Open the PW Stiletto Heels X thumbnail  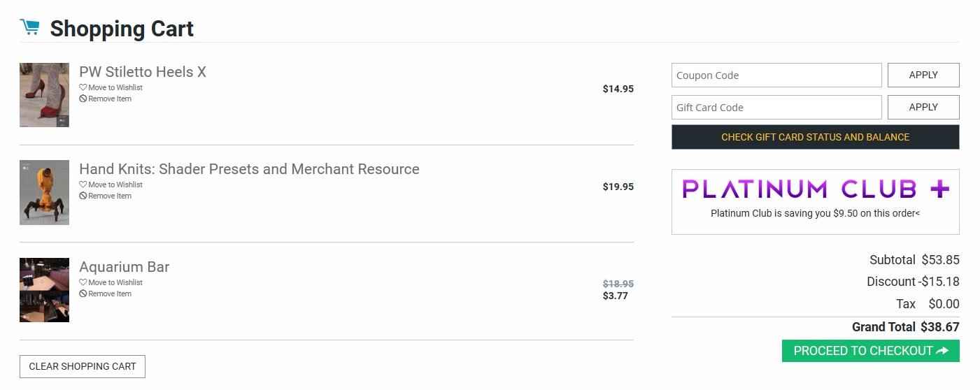[x=44, y=95]
